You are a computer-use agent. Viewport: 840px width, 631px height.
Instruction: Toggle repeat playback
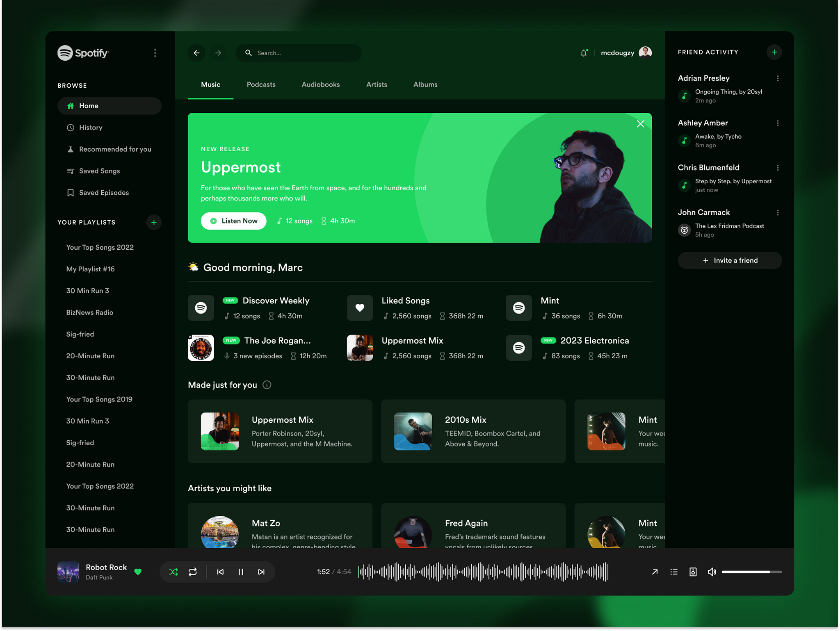(193, 572)
